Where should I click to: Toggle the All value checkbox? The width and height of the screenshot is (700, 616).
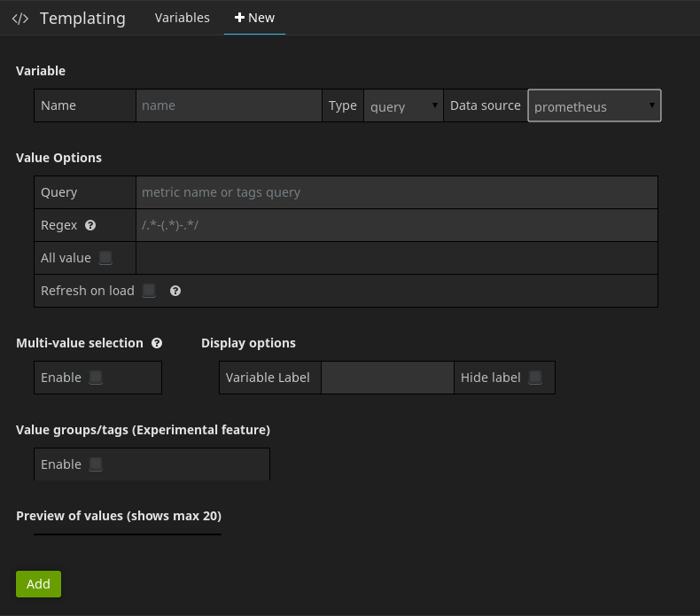(x=105, y=258)
